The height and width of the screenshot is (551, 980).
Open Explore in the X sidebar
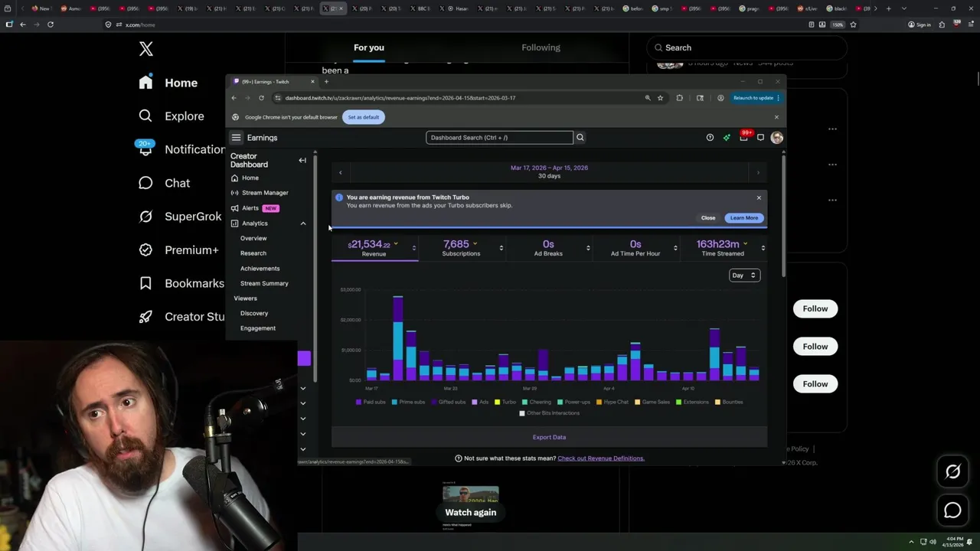[171, 116]
